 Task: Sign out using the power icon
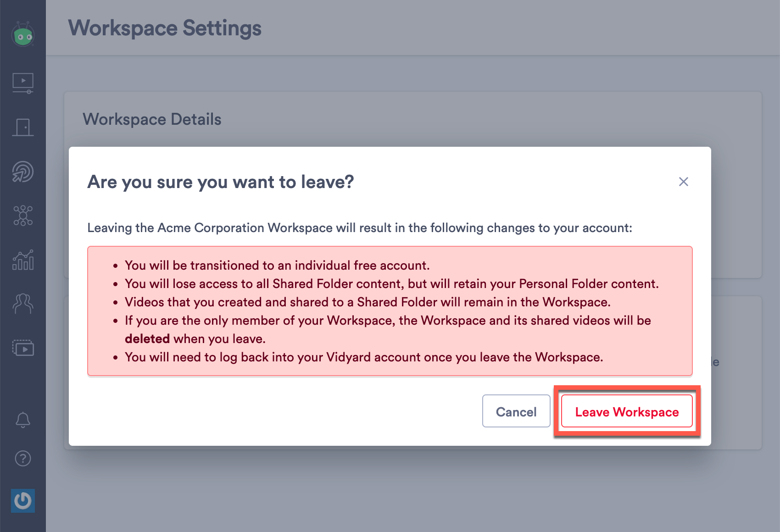click(x=22, y=501)
